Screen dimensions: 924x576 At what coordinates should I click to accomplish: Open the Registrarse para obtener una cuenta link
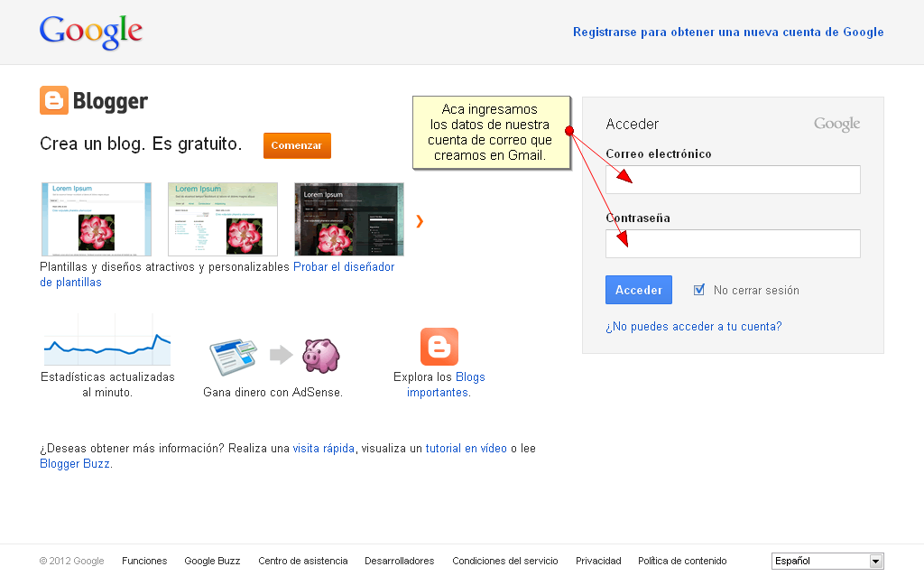(728, 32)
